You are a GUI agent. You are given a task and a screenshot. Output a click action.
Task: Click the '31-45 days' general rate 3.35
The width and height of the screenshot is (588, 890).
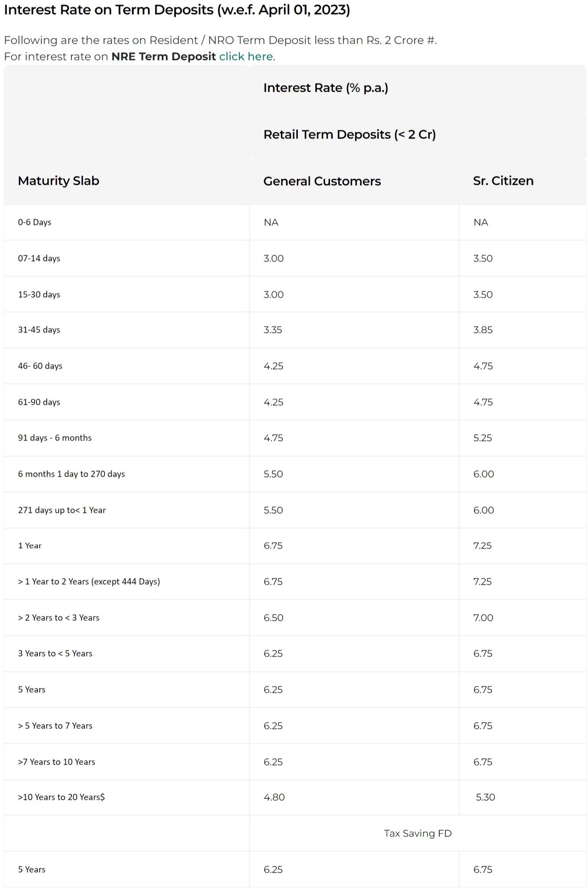(273, 330)
